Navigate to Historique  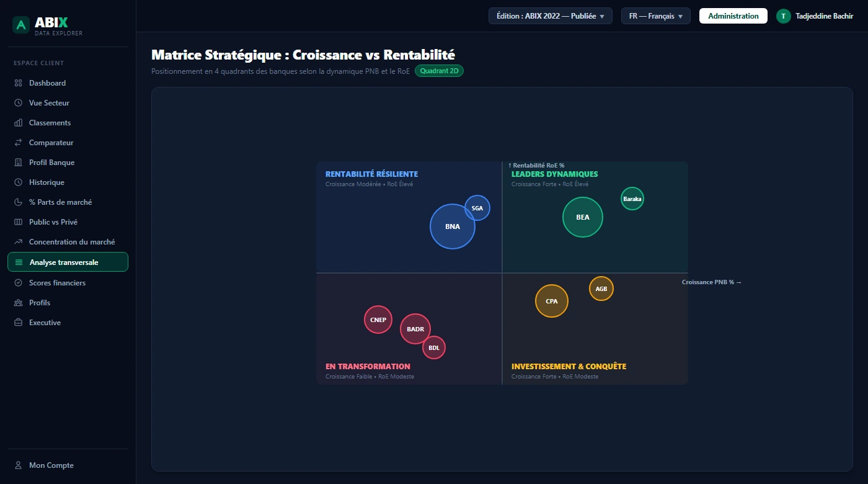pos(68,182)
